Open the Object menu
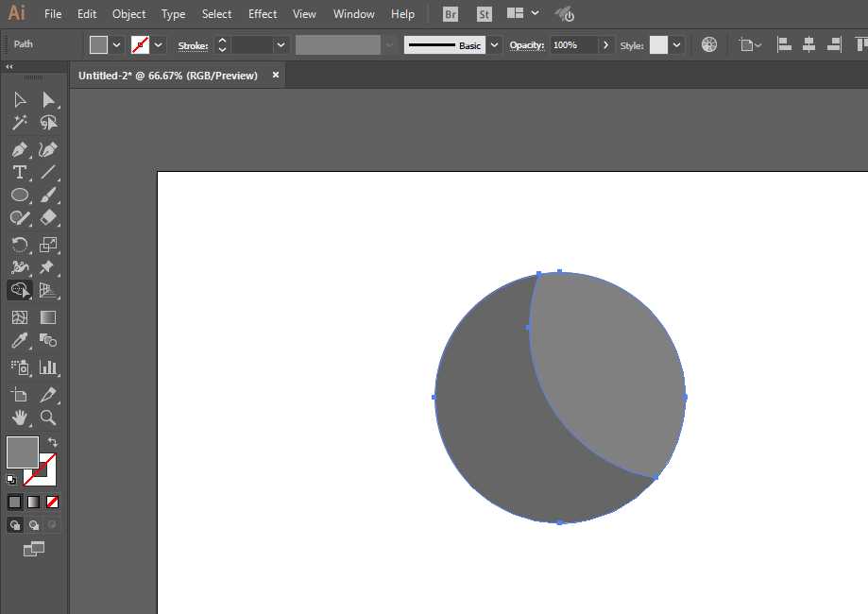This screenshot has width=868, height=614. [x=128, y=14]
